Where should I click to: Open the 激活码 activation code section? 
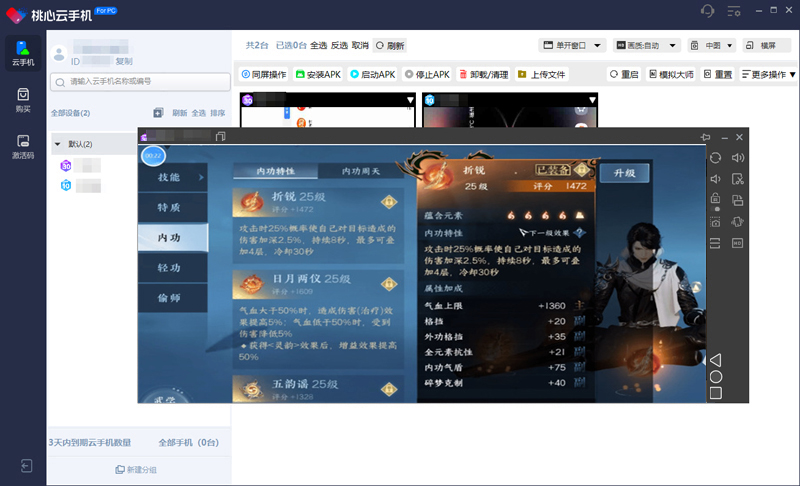[23, 146]
